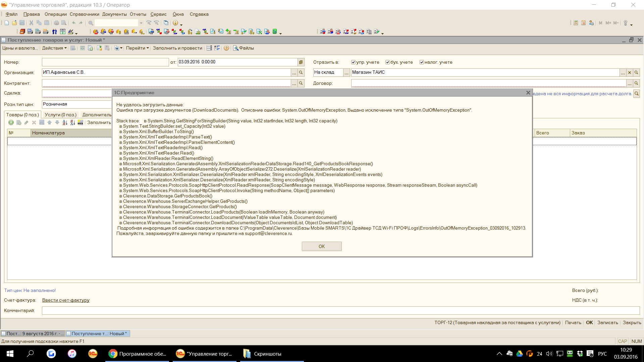Viewport: 644px width, 362px height.
Task: Click the Печать button at bottom
Action: click(573, 322)
